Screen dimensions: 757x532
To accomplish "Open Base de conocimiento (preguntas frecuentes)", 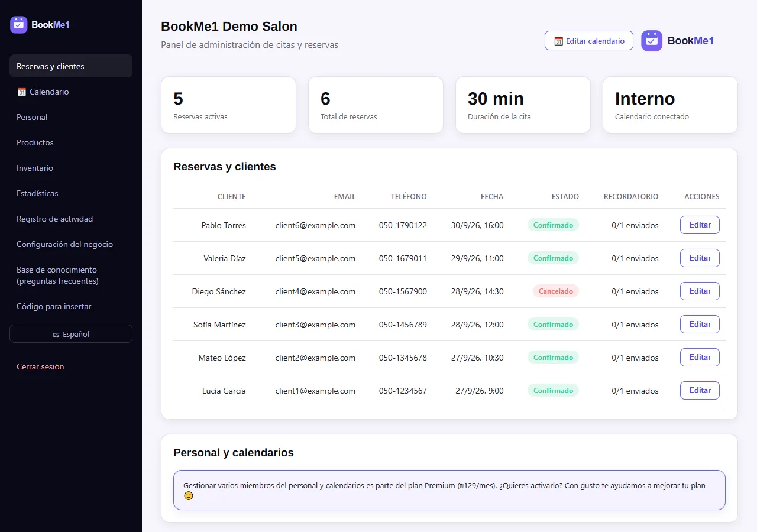I will tap(71, 275).
